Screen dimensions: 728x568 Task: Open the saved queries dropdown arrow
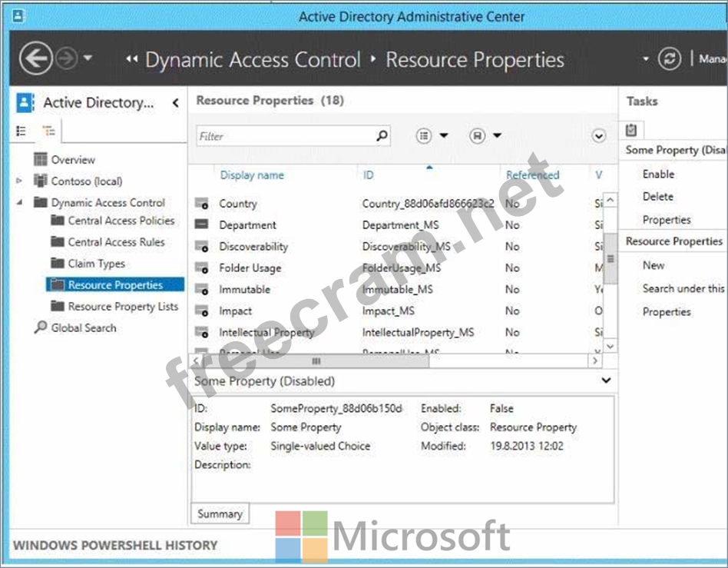point(498,136)
